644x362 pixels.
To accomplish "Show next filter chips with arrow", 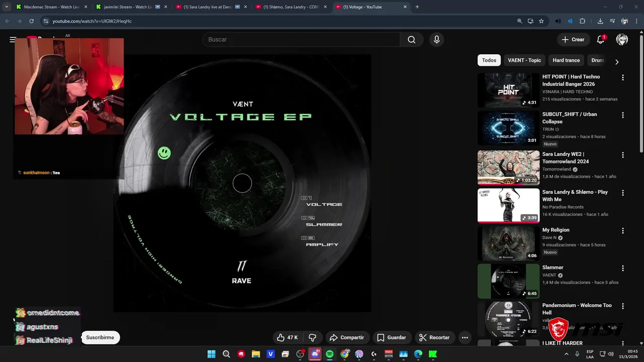I will tap(617, 62).
